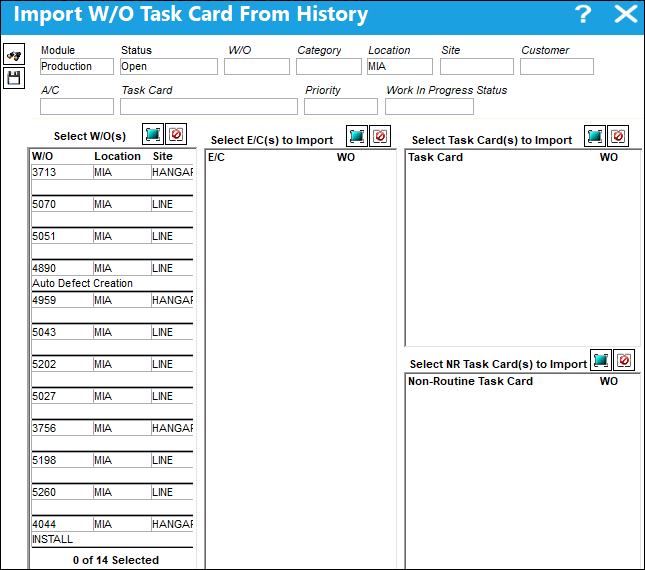The height and width of the screenshot is (570, 645).
Task: Click the binoculars Find icon
Action: (14, 54)
